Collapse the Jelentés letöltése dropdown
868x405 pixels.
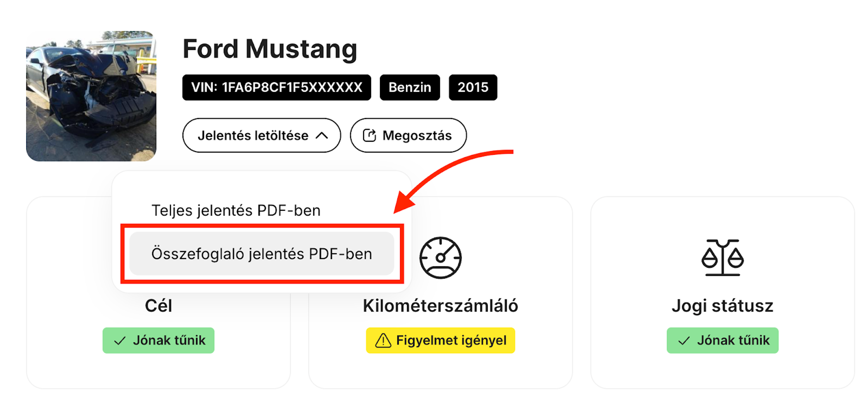tap(262, 135)
